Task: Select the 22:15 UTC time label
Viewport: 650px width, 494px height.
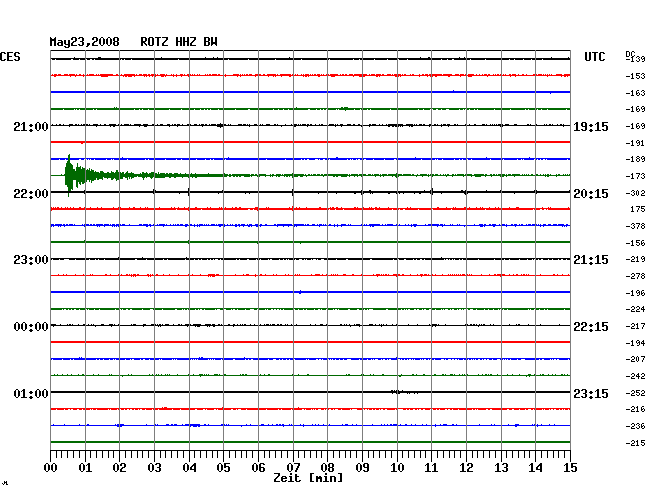Action: coord(591,327)
